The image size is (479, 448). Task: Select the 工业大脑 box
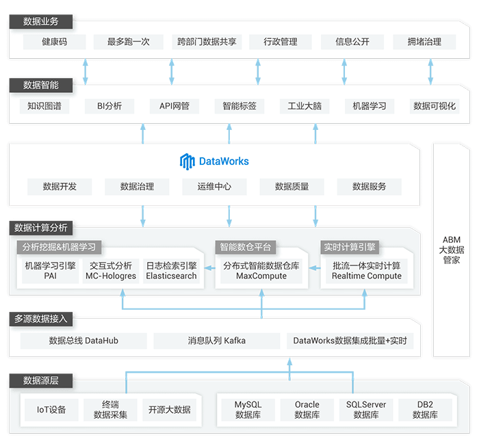click(x=305, y=106)
